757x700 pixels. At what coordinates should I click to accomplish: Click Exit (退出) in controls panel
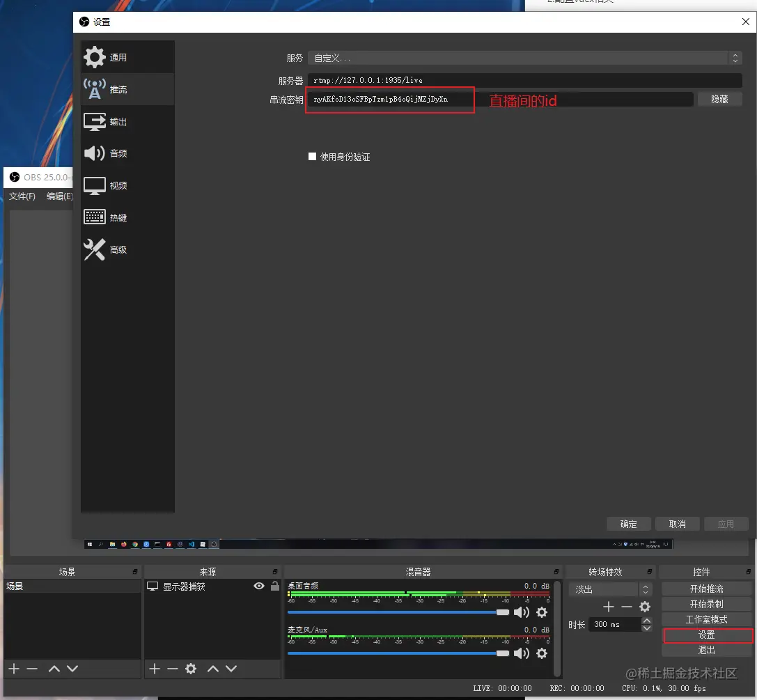[x=707, y=651]
